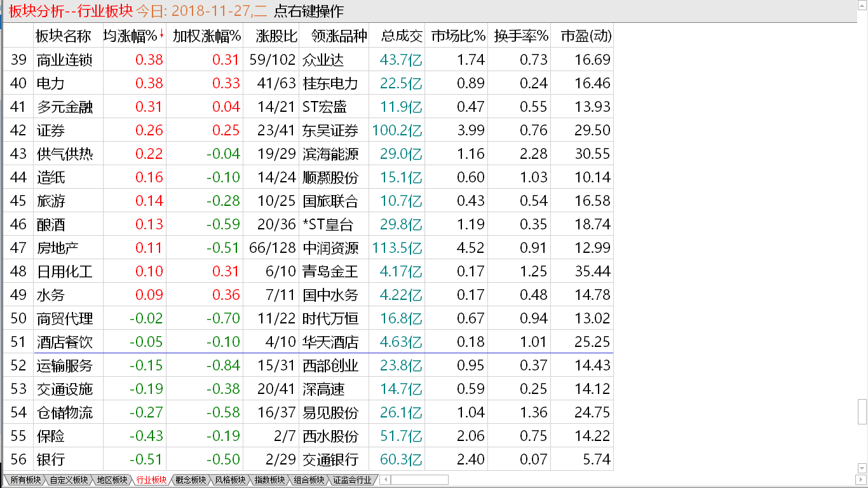
Task: Select the 指数板块 tab
Action: [x=269, y=480]
